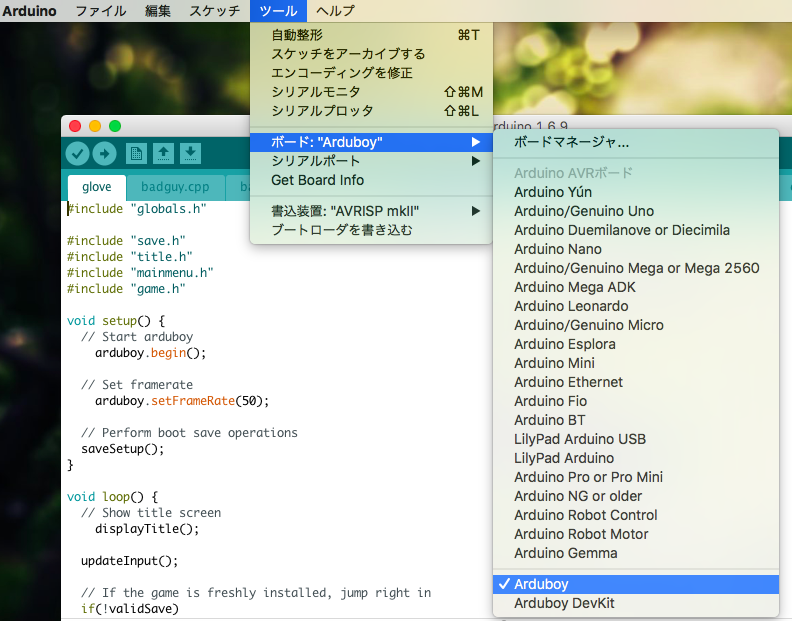Select LilyPad Arduino USB board
This screenshot has width=792, height=621.
(x=636, y=439)
